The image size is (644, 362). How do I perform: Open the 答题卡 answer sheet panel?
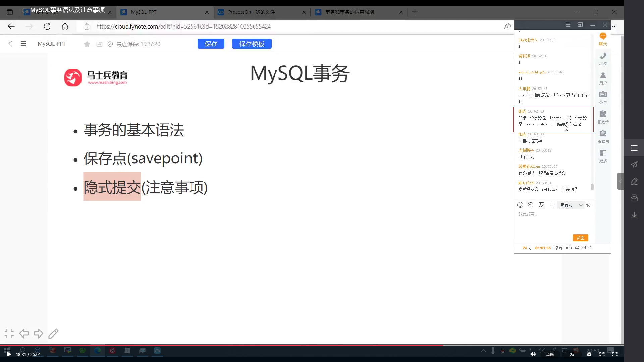click(x=603, y=117)
